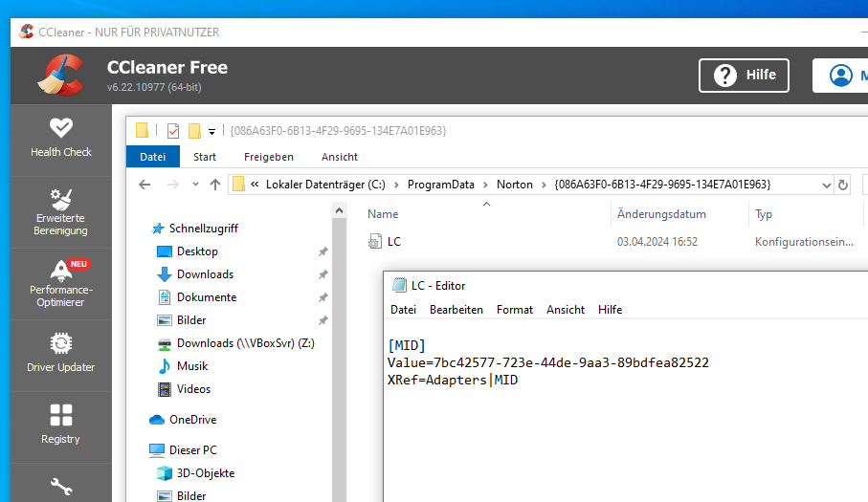Open Bearbeiten menu in Editor

[456, 310]
